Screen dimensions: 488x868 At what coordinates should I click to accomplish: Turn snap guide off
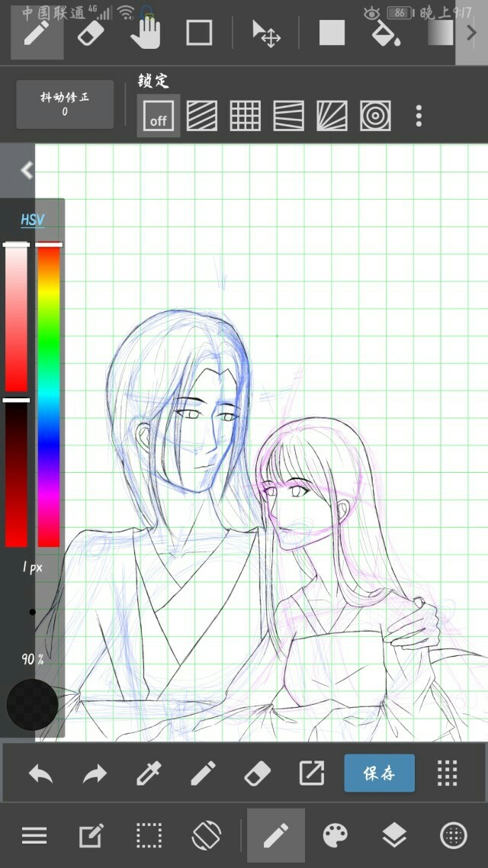158,116
